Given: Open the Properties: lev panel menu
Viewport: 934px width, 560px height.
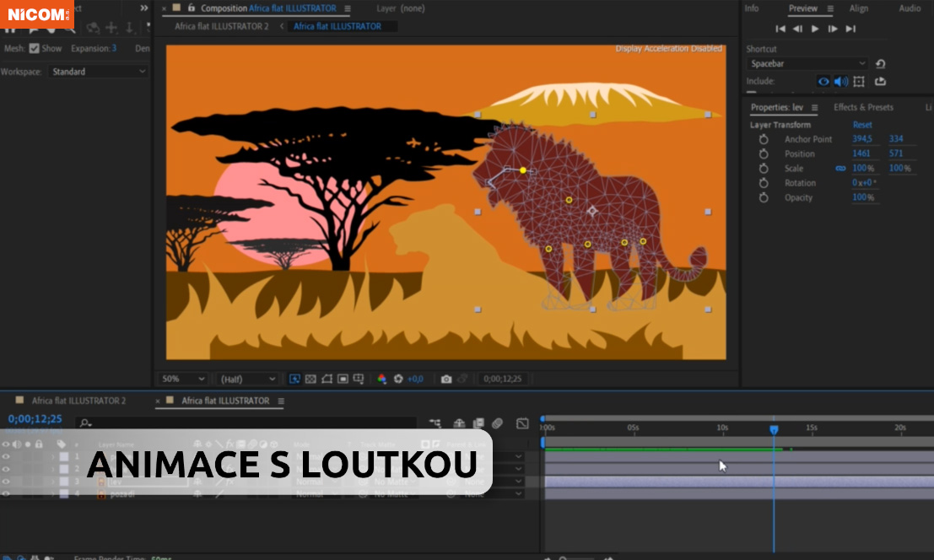Looking at the screenshot, I should click(814, 108).
